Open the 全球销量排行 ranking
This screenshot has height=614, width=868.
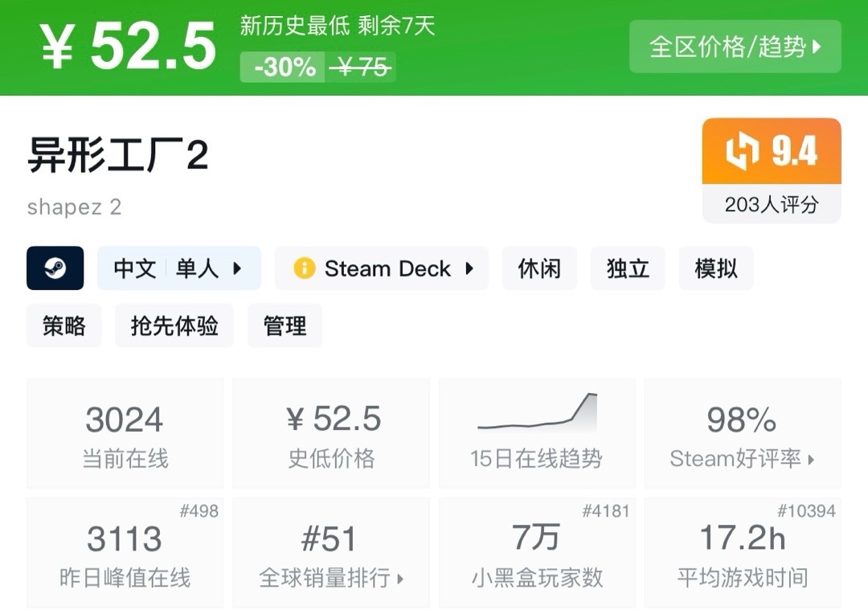[331, 577]
